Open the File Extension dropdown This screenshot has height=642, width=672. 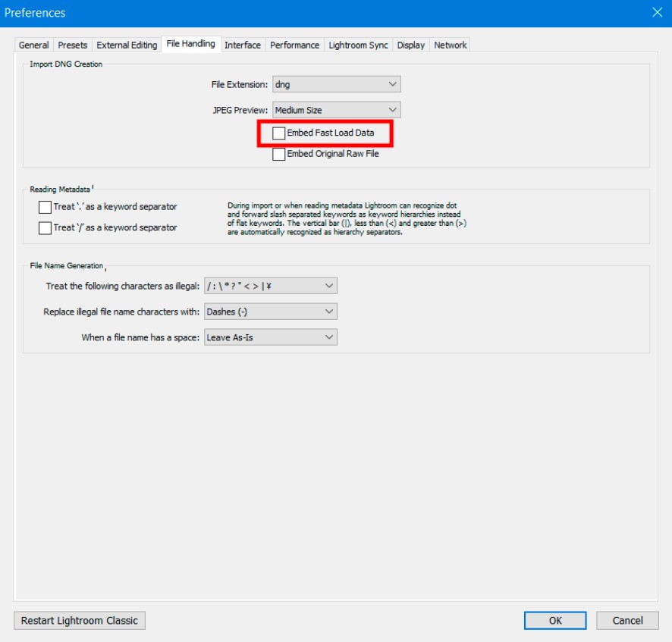(337, 84)
